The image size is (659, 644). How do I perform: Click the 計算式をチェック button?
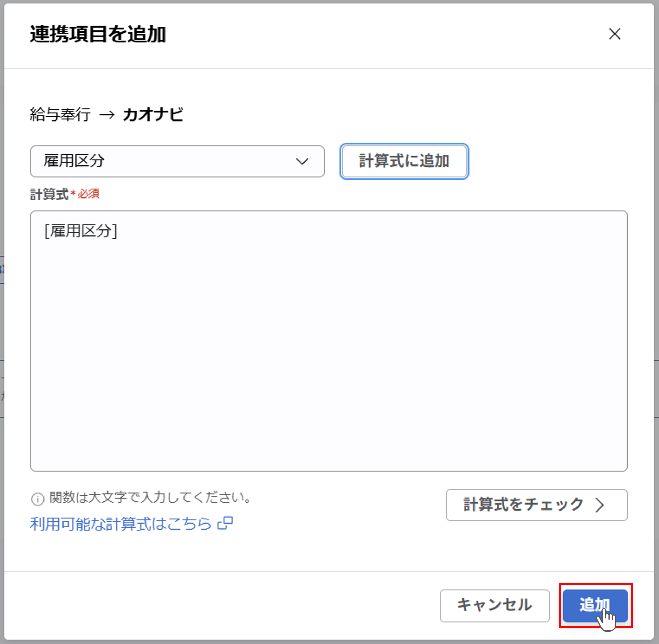click(536, 505)
